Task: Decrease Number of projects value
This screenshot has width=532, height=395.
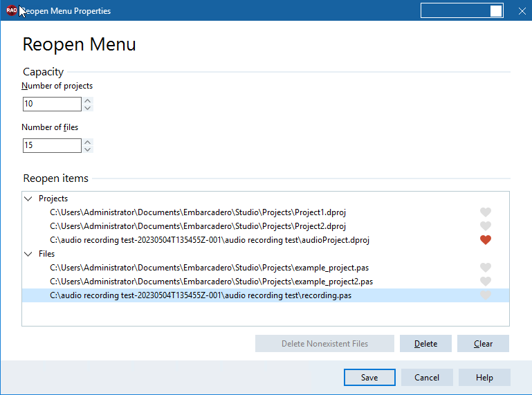Action: click(88, 108)
